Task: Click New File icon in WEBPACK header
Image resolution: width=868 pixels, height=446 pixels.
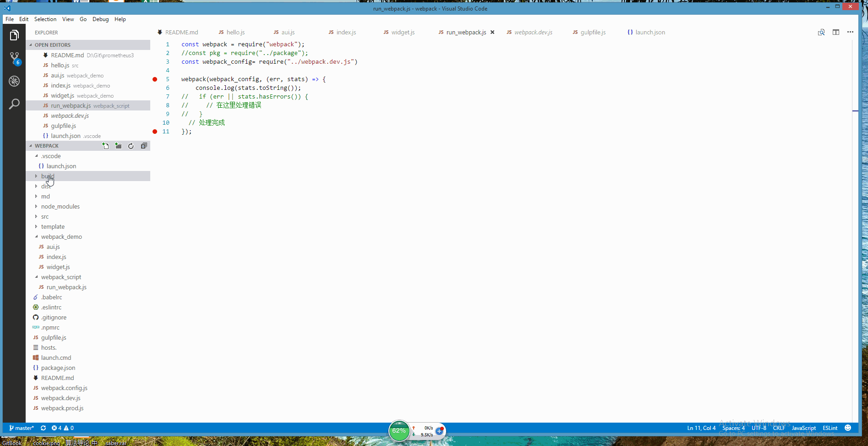Action: tap(105, 146)
